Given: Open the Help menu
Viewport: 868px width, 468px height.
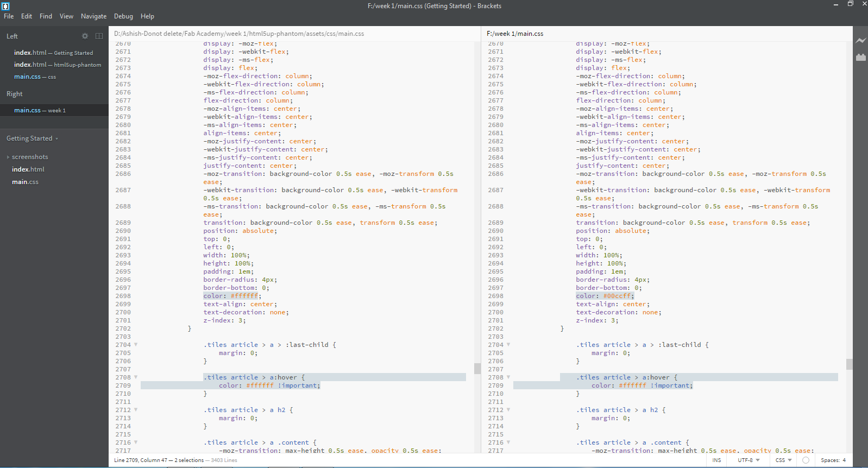Looking at the screenshot, I should tap(147, 16).
